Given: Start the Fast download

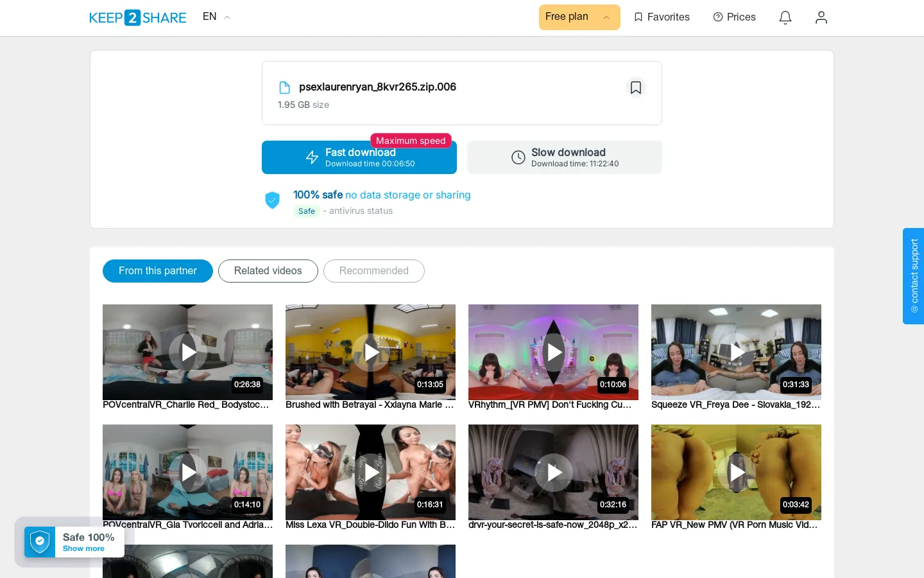Looking at the screenshot, I should point(359,157).
